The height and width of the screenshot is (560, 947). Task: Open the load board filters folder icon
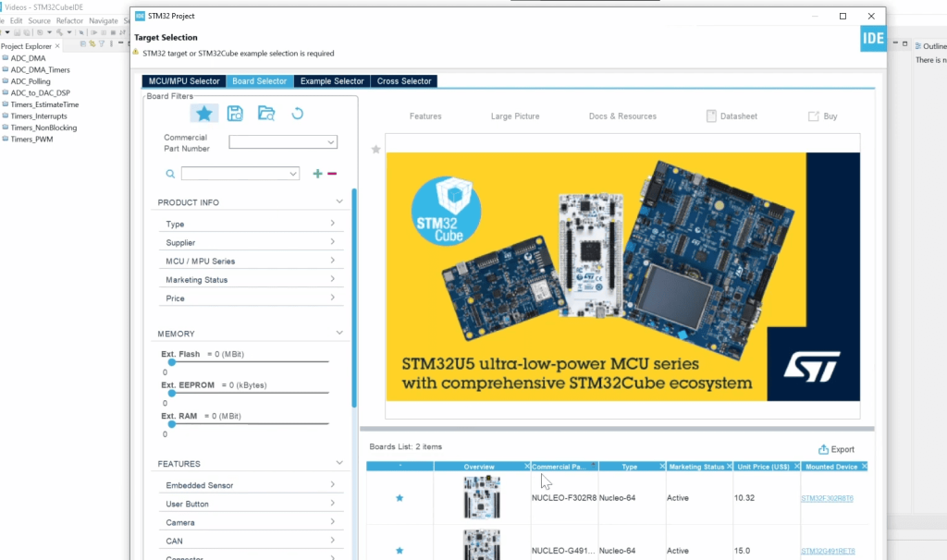(265, 113)
